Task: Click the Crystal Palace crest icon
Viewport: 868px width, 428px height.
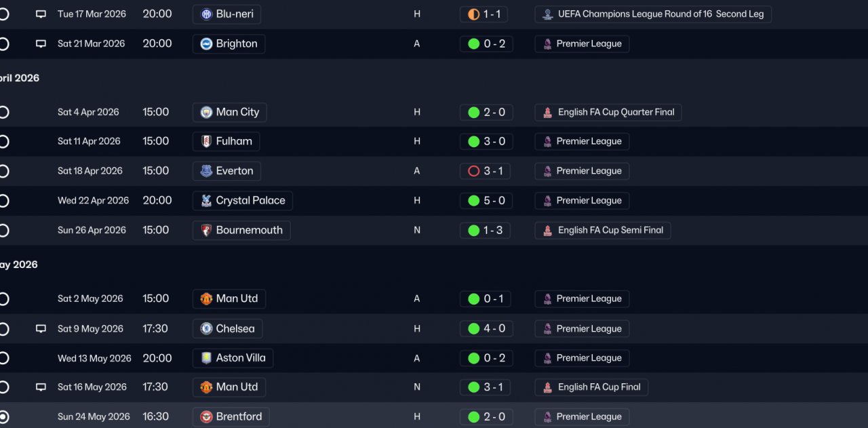Action: click(x=206, y=201)
